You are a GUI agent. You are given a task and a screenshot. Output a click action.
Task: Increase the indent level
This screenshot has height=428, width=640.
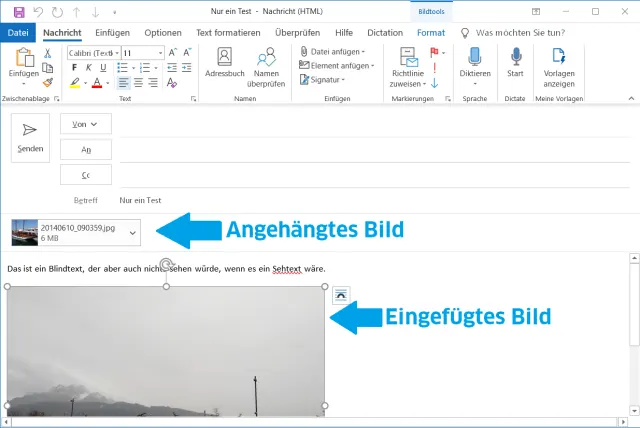point(187,68)
